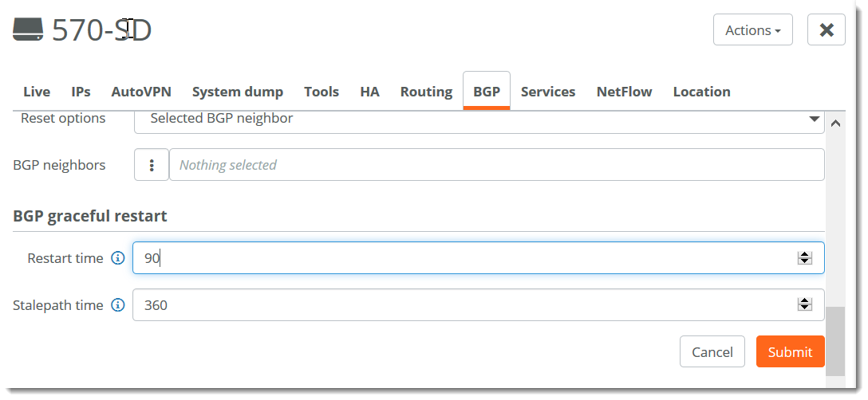This screenshot has height=400, width=868.
Task: Open the NetFlow tab
Action: (x=624, y=92)
